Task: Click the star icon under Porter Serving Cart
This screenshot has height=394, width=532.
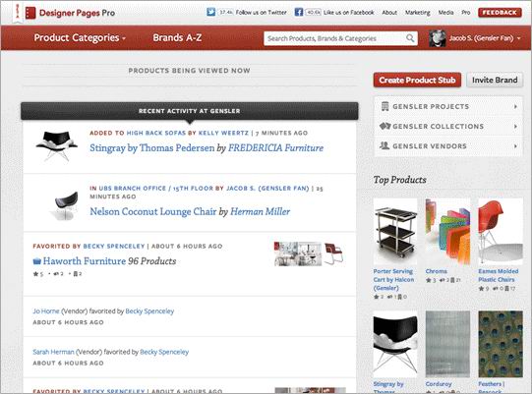Action: [x=376, y=297]
